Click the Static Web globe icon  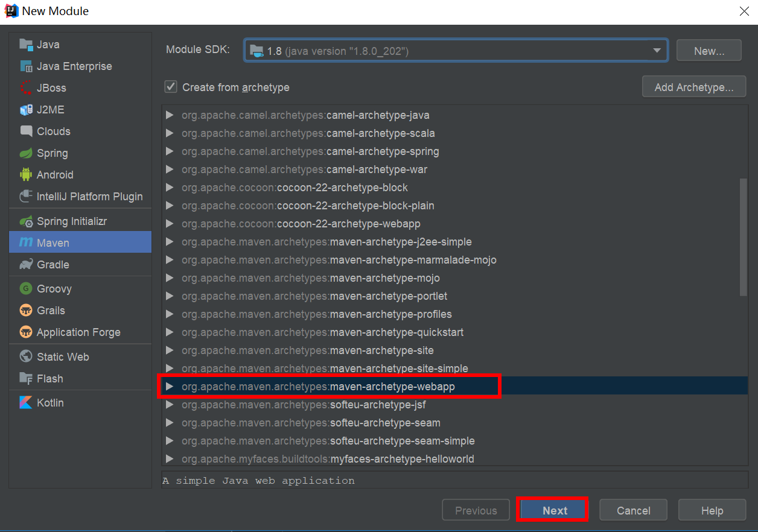(x=26, y=356)
